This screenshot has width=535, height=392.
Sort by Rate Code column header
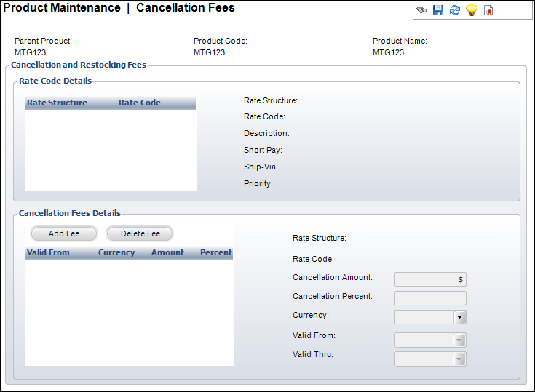pyautogui.click(x=140, y=103)
